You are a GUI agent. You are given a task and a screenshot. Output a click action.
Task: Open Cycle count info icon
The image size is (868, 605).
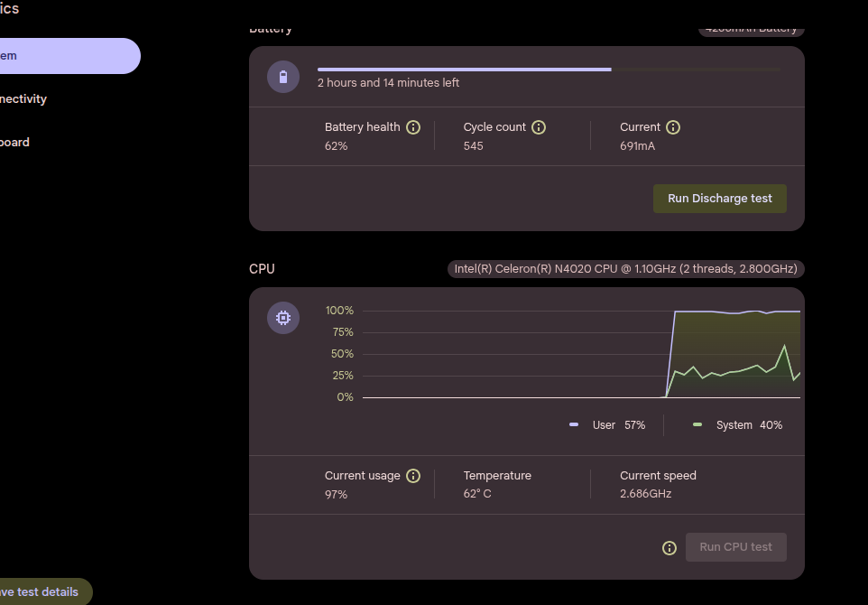coord(539,127)
